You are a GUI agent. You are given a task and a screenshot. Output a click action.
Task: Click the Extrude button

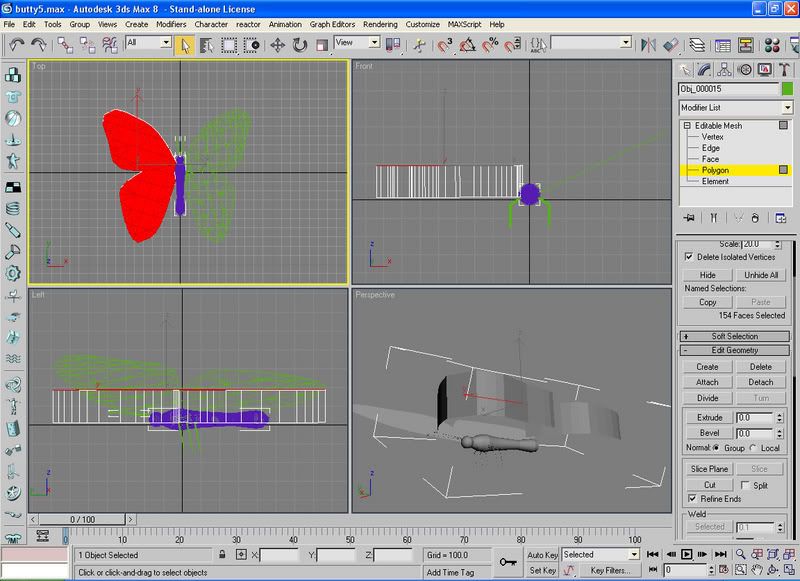tap(708, 417)
